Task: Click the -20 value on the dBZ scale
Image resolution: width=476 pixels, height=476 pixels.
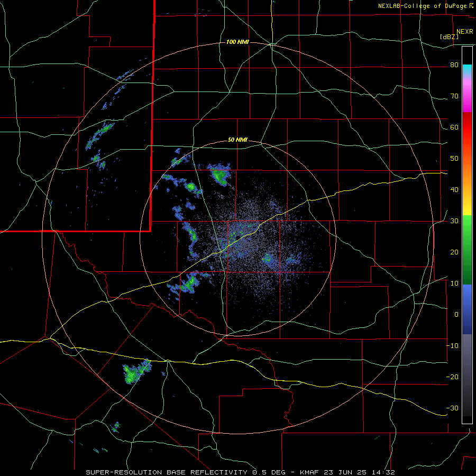Action: coord(452,377)
